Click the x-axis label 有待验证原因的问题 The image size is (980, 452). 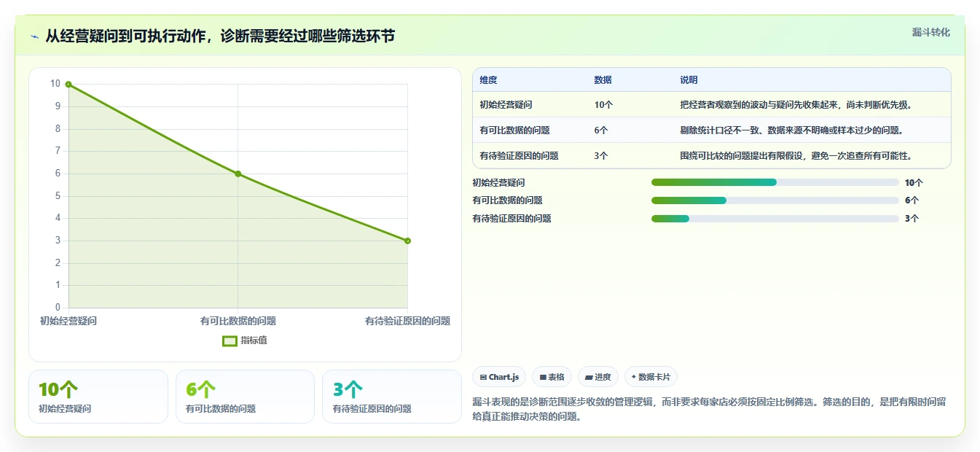click(407, 321)
